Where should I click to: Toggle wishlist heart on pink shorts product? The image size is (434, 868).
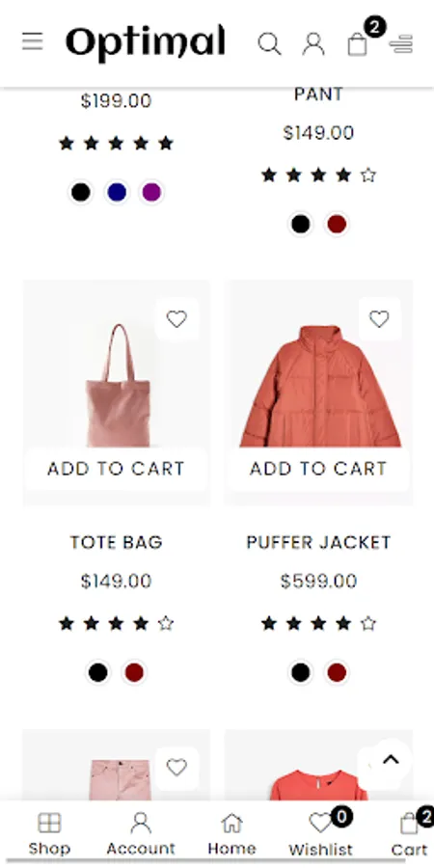point(176,768)
